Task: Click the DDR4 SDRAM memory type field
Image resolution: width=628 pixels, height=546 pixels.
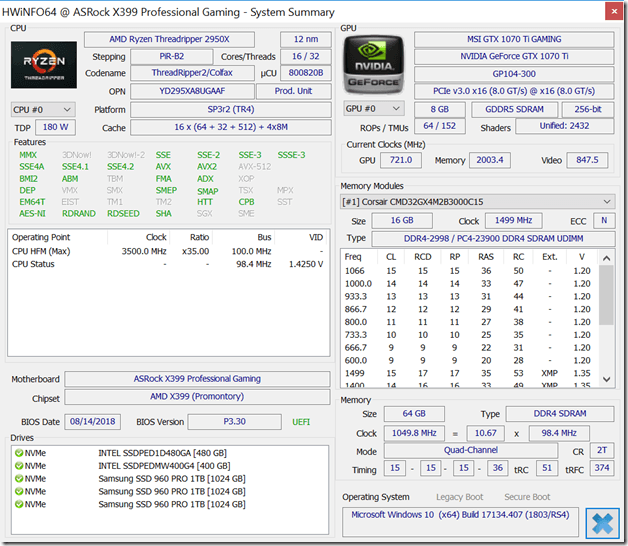Action: [560, 414]
